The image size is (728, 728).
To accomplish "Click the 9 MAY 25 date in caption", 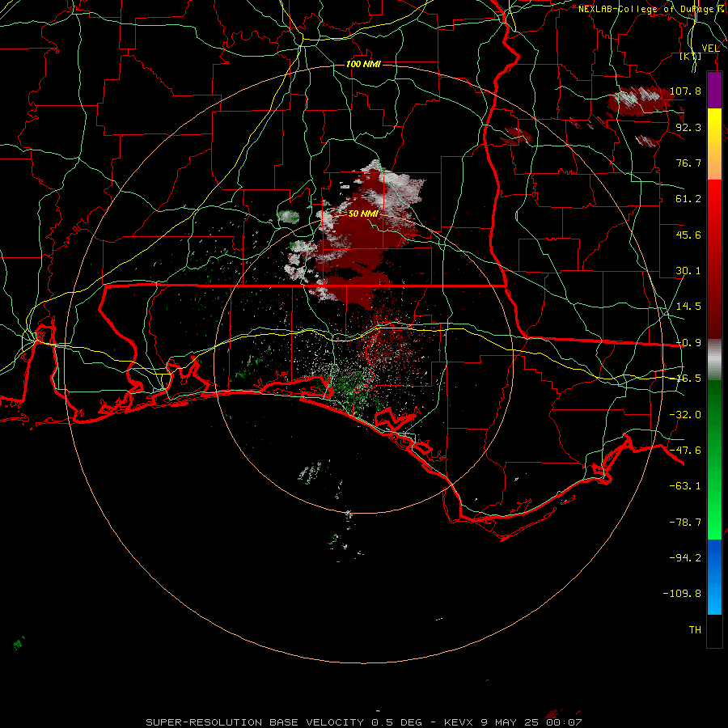I will click(510, 722).
